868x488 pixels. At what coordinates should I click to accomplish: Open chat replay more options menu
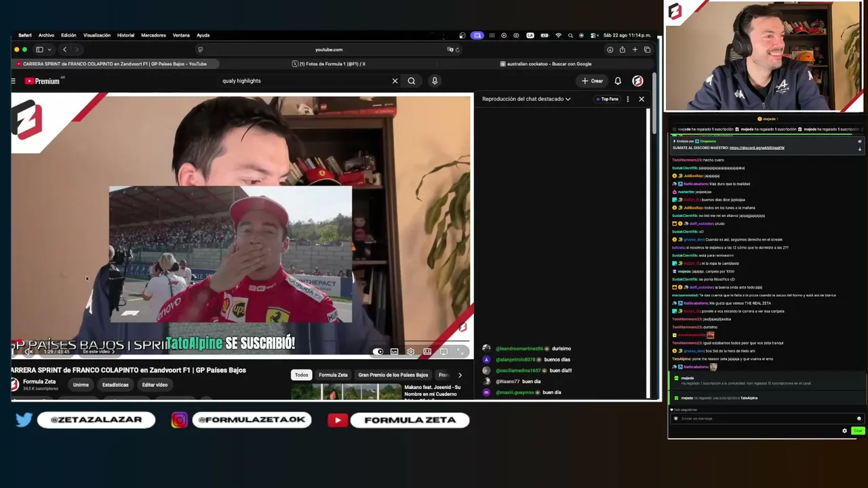[x=628, y=99]
